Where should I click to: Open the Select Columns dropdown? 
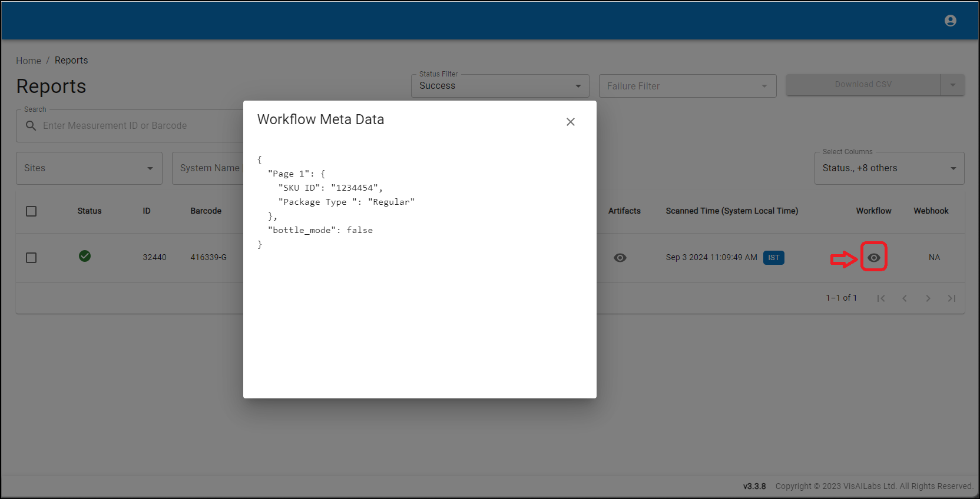(x=889, y=168)
